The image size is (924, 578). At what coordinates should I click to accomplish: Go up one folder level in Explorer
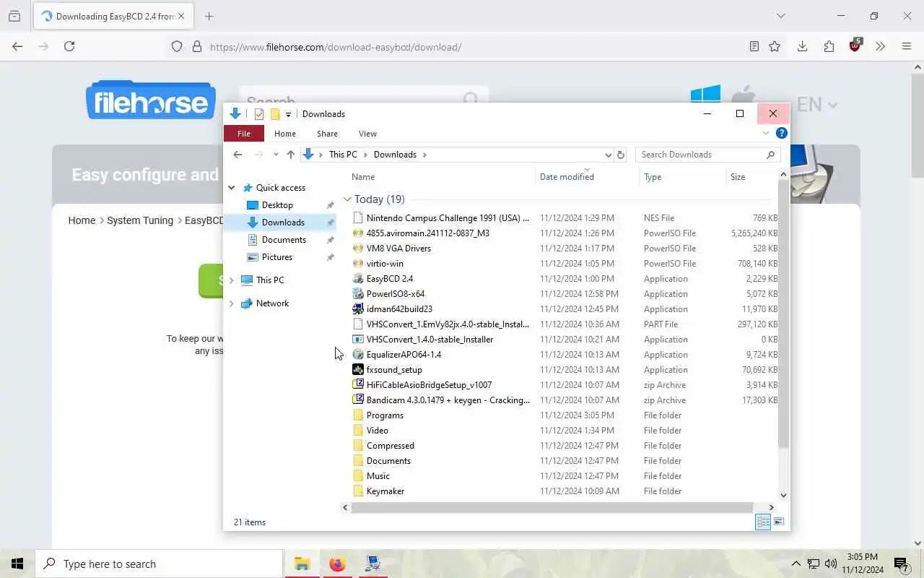pyautogui.click(x=291, y=155)
